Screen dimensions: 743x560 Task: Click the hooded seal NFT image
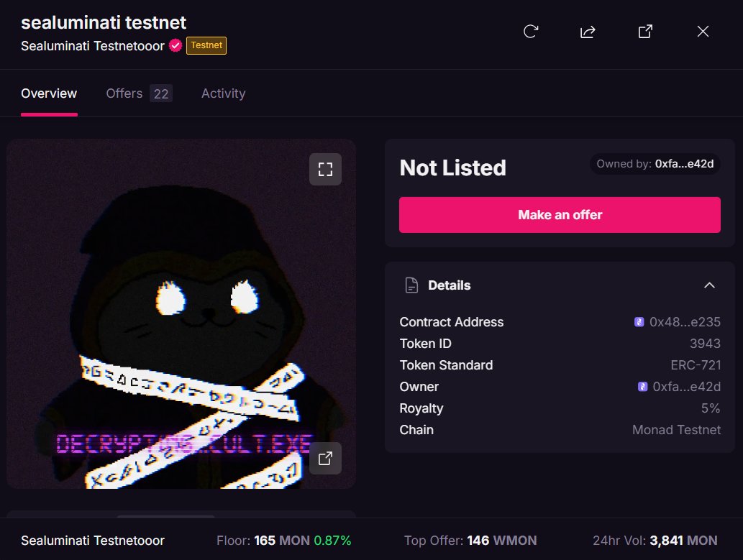(x=181, y=313)
